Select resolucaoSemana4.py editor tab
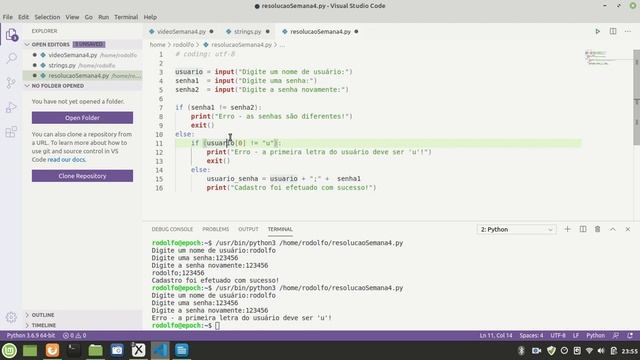640x360 pixels. tap(320, 31)
